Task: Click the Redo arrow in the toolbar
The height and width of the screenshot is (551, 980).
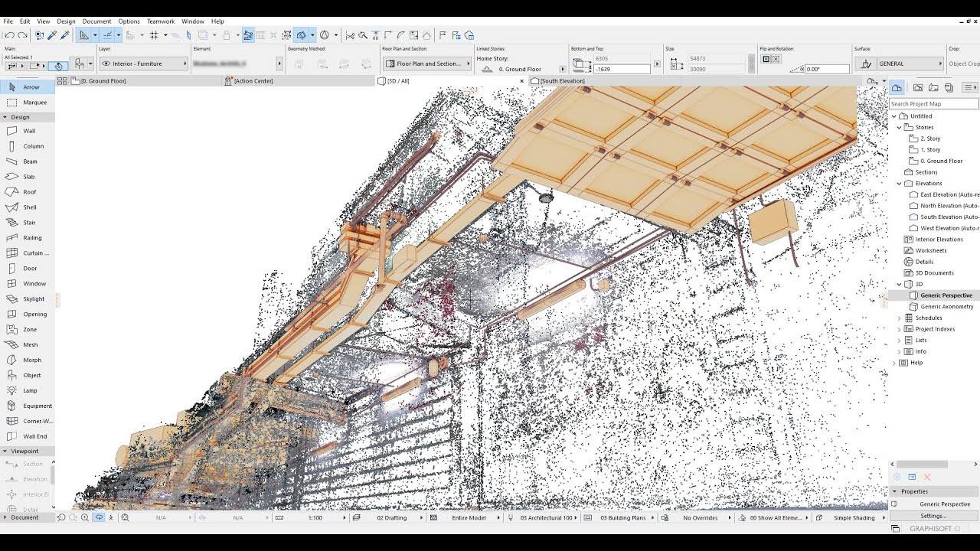Action: click(x=22, y=35)
